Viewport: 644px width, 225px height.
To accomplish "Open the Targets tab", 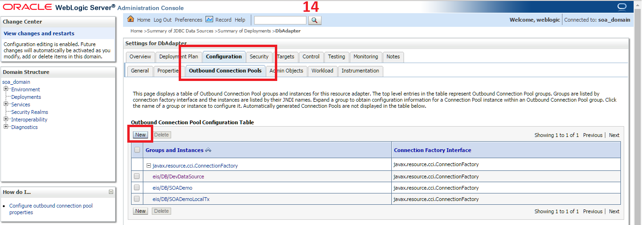I will click(x=285, y=56).
